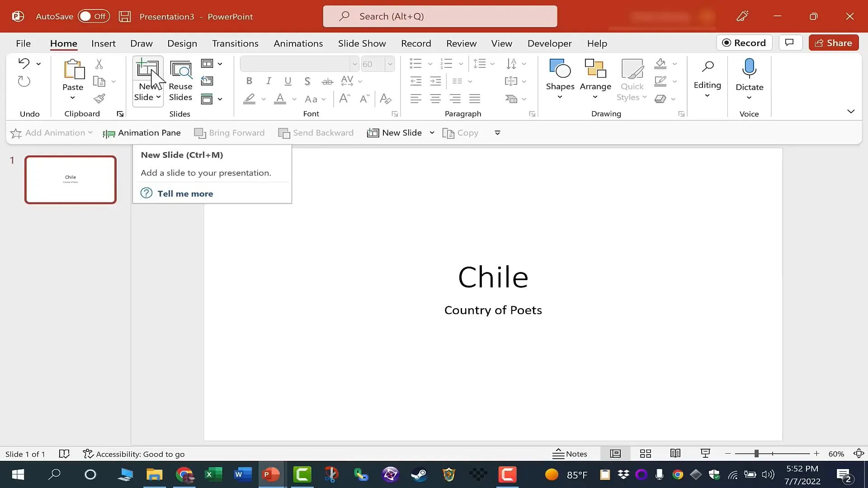Toggle Italic formatting
Image resolution: width=868 pixels, height=488 pixels.
[269, 81]
